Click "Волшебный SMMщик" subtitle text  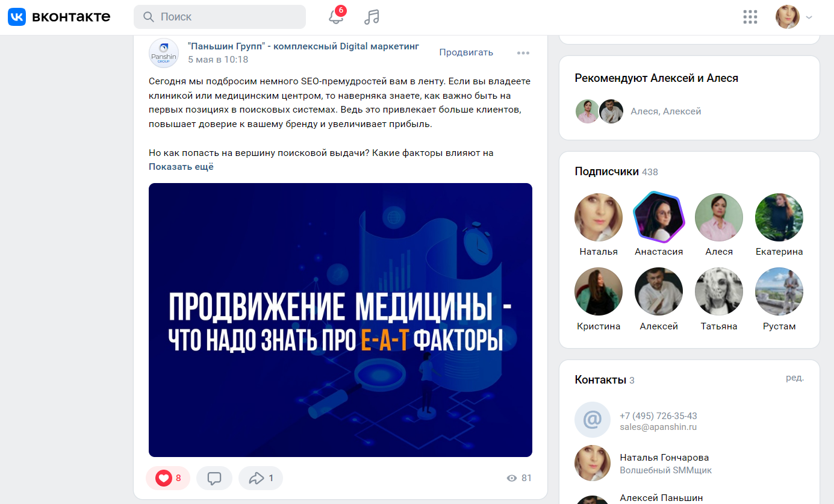click(x=666, y=470)
